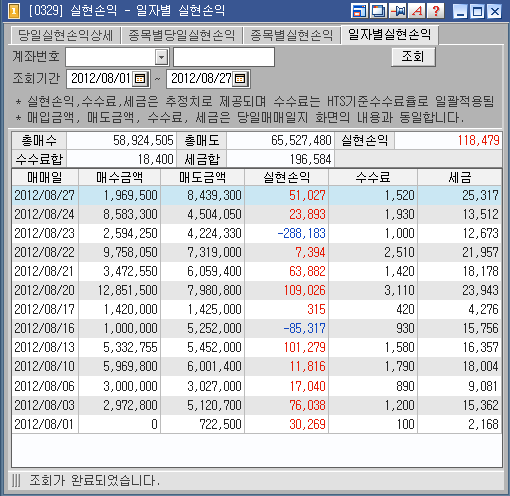This screenshot has width=510, height=496.
Task: Click the pin window icon in title bar
Action: (x=398, y=11)
